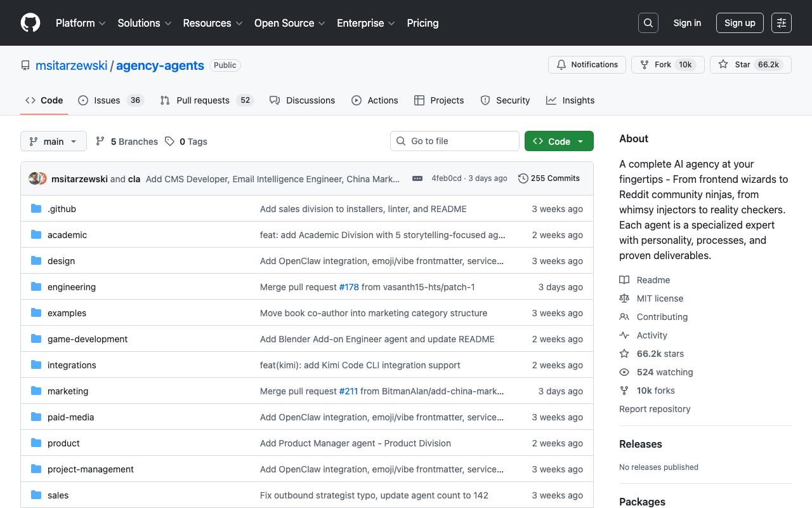Click the Notifications bell icon
Screen dimensions: 812x508
[561, 64]
